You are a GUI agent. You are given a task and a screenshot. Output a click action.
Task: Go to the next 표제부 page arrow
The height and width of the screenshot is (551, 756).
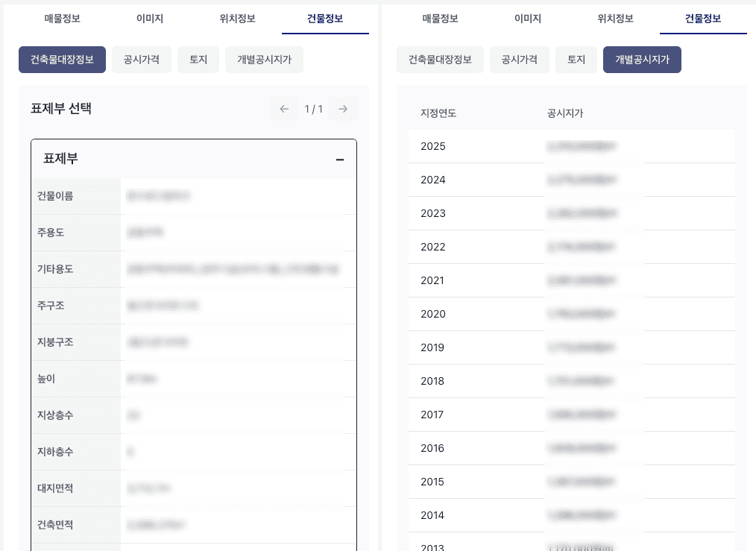343,109
